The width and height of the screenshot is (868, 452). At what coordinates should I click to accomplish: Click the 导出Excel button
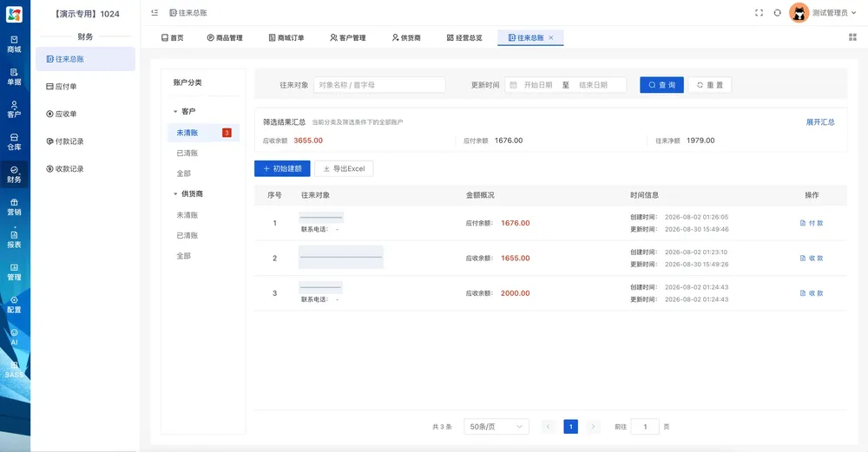click(344, 168)
